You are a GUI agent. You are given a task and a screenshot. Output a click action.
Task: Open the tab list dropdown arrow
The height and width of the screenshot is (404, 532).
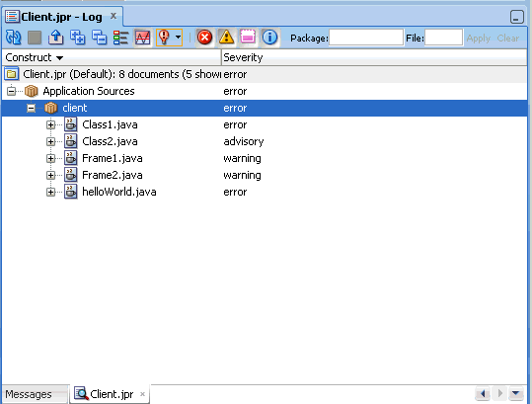(x=516, y=393)
